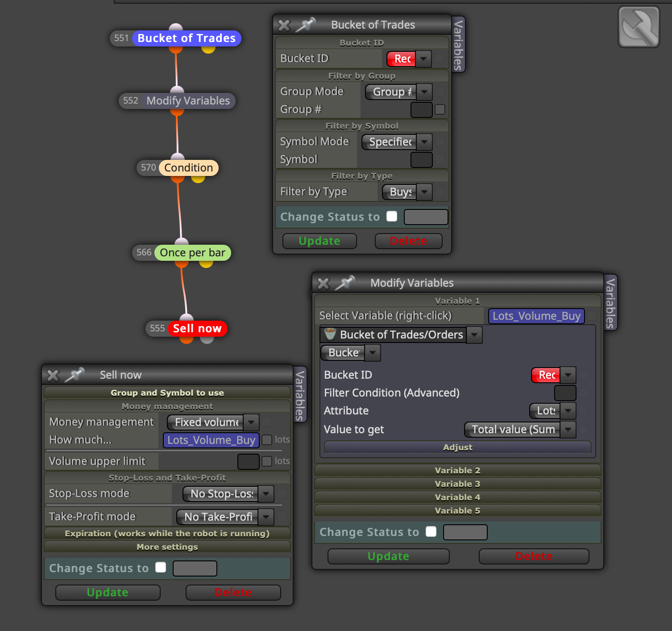Click Delete in Bucket of Trades panel
This screenshot has width=672, height=631.
409,241
